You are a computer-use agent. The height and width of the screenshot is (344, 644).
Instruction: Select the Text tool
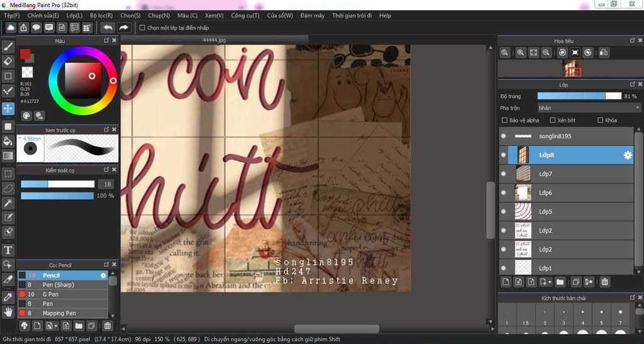point(8,250)
